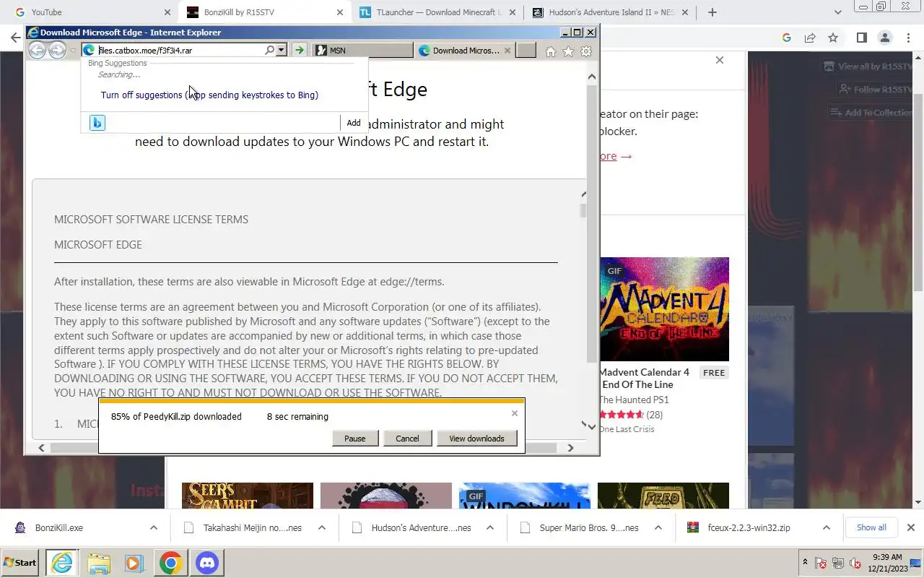The image size is (924, 578).
Task: Click the IE page vertical scroll up arrow
Action: (592, 77)
